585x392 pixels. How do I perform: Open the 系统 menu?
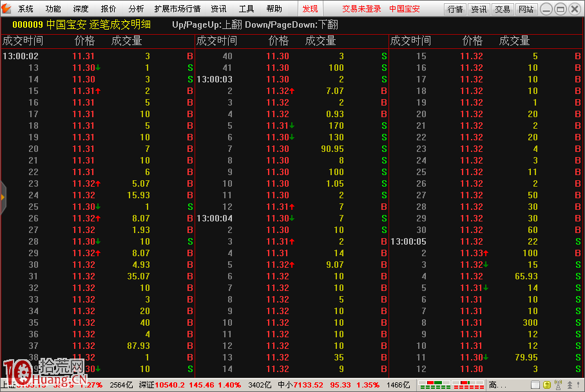(x=25, y=8)
